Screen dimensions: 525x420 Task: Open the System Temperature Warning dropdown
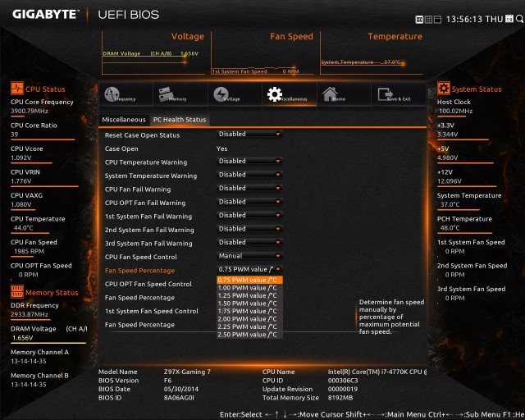(x=249, y=175)
